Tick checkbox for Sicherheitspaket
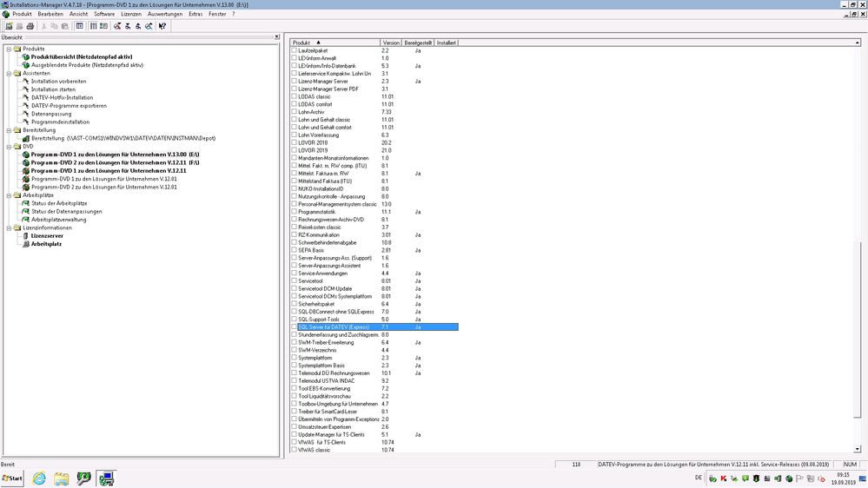 (x=294, y=304)
